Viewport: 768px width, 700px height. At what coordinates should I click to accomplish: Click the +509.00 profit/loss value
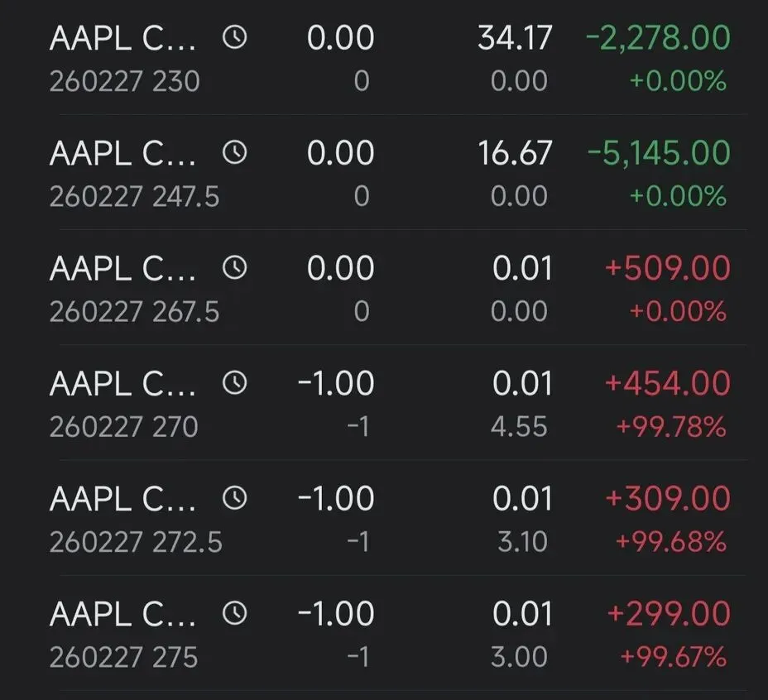(668, 268)
